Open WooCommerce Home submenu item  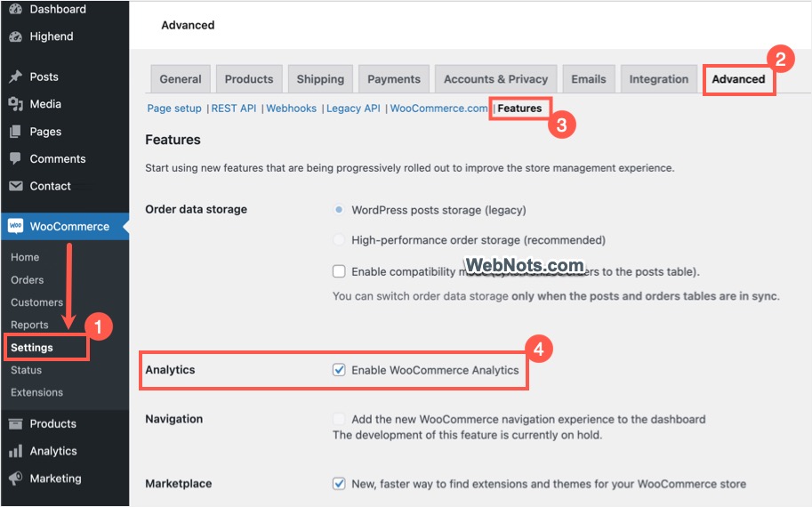[25, 257]
